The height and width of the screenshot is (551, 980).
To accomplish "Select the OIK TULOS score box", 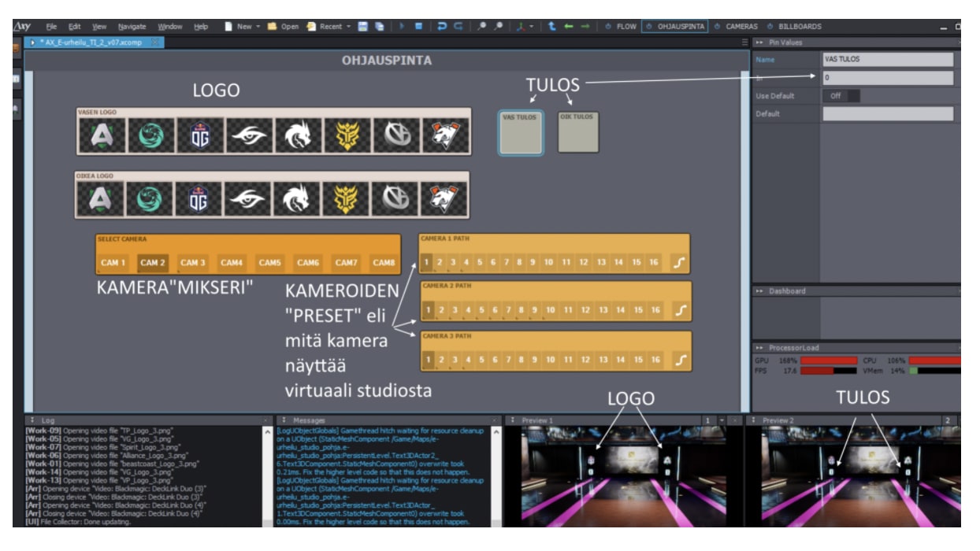I will click(x=577, y=132).
